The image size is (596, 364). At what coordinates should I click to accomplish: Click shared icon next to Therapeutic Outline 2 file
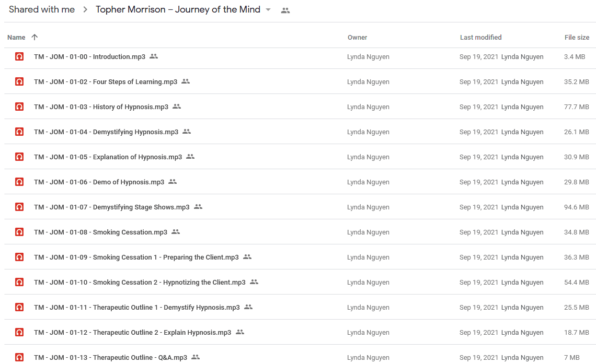(240, 332)
